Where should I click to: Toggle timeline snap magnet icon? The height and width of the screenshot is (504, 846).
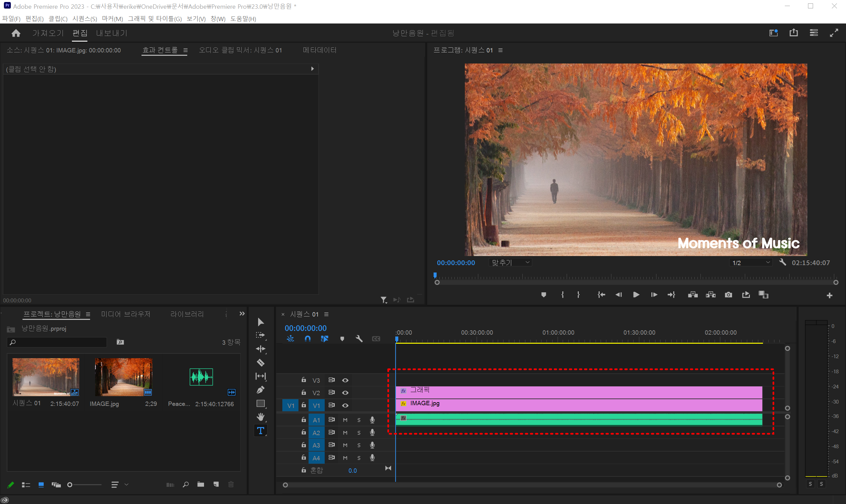coord(308,339)
